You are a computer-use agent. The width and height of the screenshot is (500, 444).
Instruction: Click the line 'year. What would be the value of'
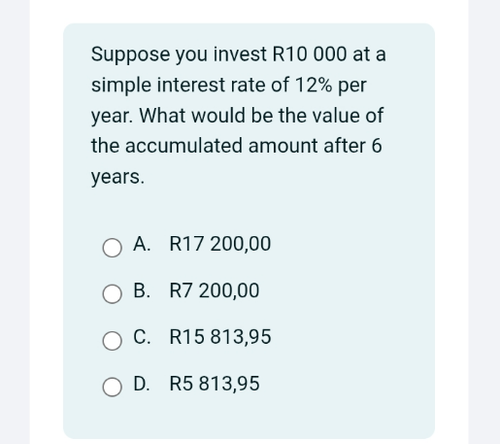[x=237, y=115]
